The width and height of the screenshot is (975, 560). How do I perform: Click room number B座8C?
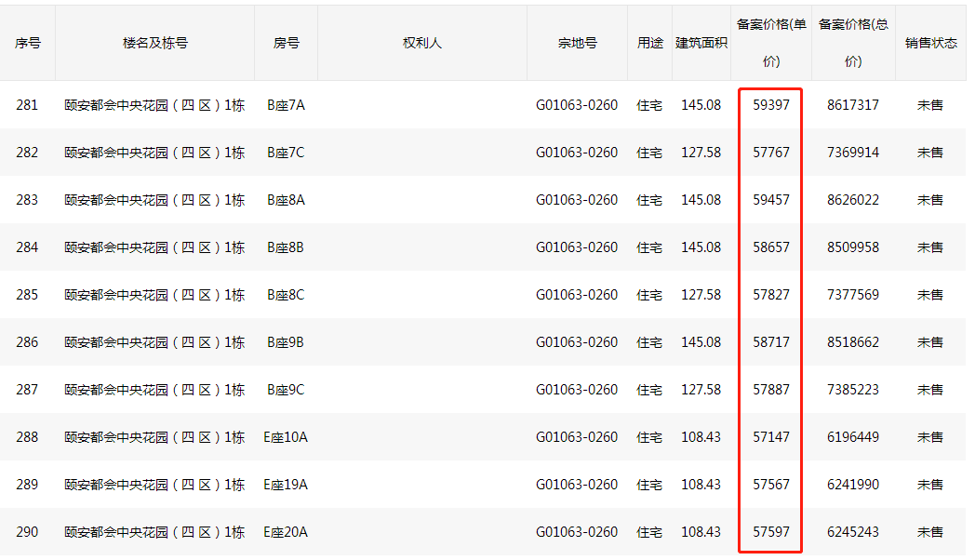pyautogui.click(x=286, y=295)
